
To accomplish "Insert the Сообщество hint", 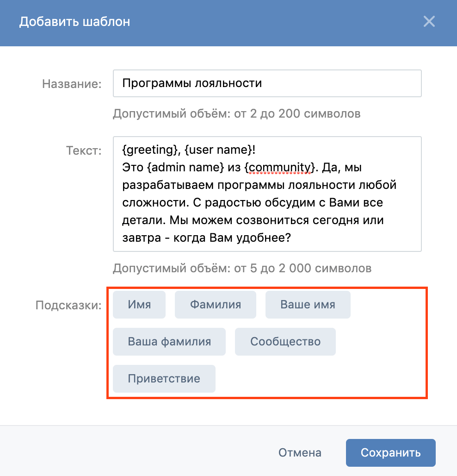I will click(285, 342).
